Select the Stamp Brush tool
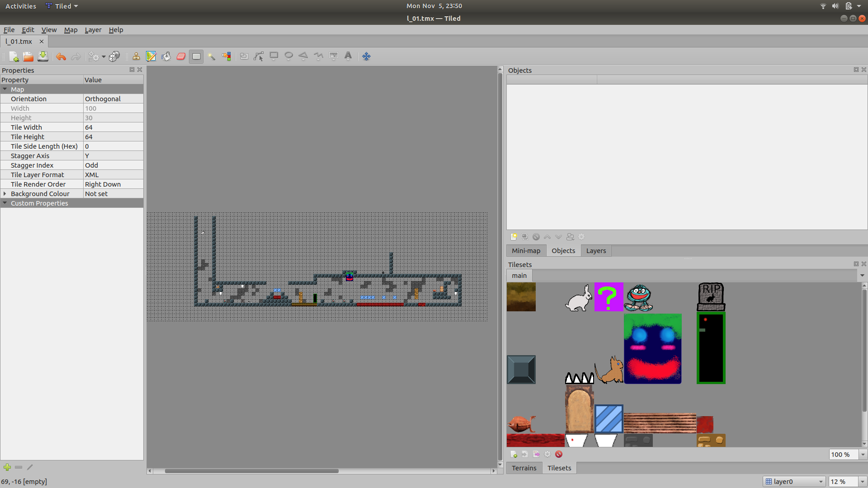Viewport: 868px width, 488px height. point(136,56)
